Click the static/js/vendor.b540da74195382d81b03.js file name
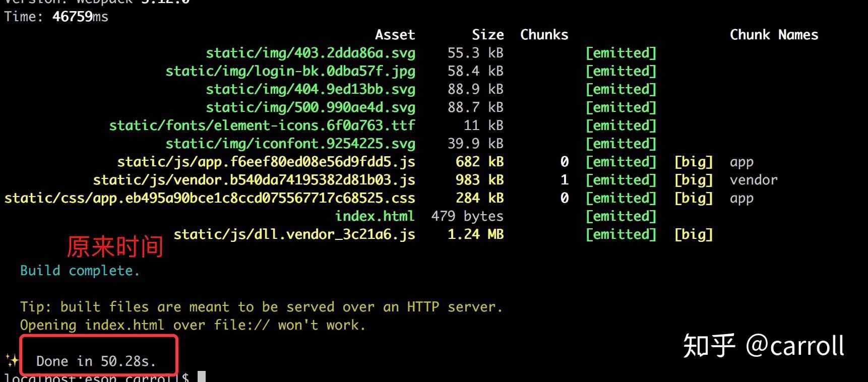Image resolution: width=868 pixels, height=382 pixels. (254, 180)
